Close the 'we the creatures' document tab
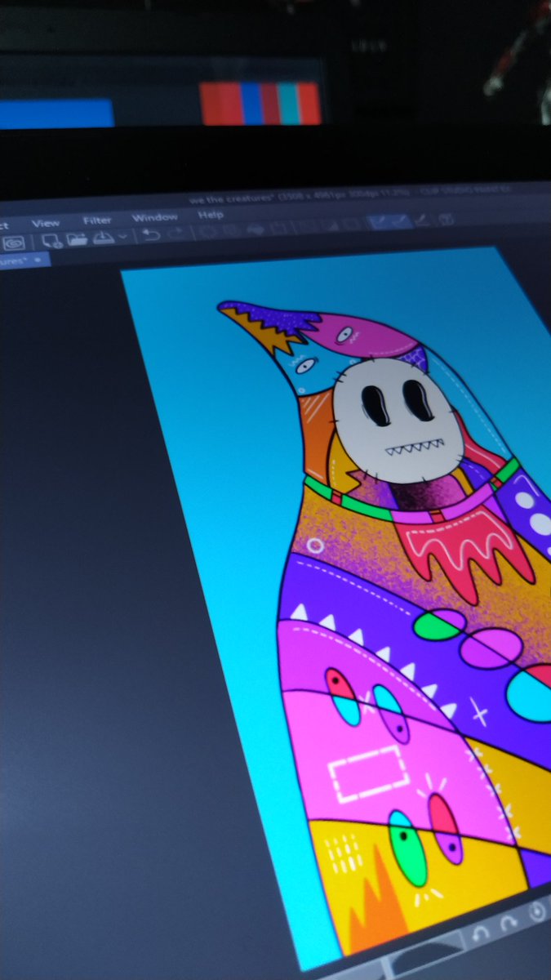 click(x=38, y=259)
